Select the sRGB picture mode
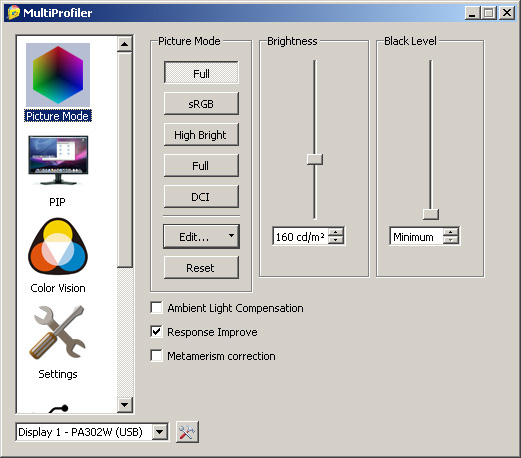 (x=201, y=104)
